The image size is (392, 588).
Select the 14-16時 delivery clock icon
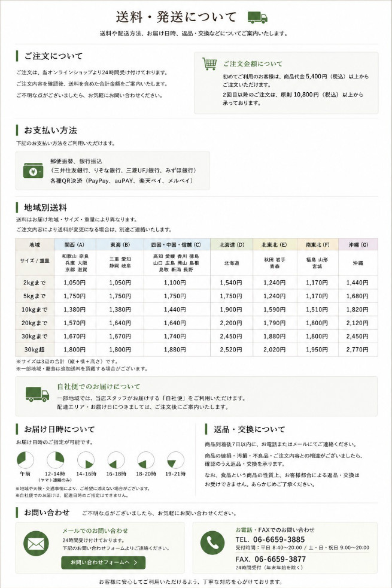(x=86, y=460)
